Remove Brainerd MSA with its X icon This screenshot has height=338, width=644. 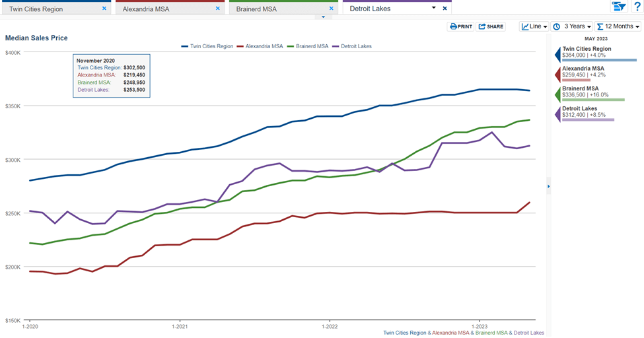[x=331, y=9]
